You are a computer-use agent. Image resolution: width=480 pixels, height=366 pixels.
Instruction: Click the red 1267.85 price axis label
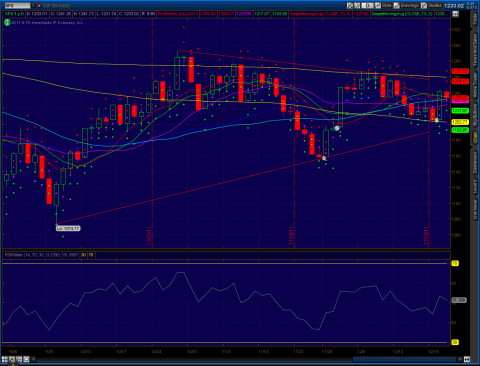point(460,71)
